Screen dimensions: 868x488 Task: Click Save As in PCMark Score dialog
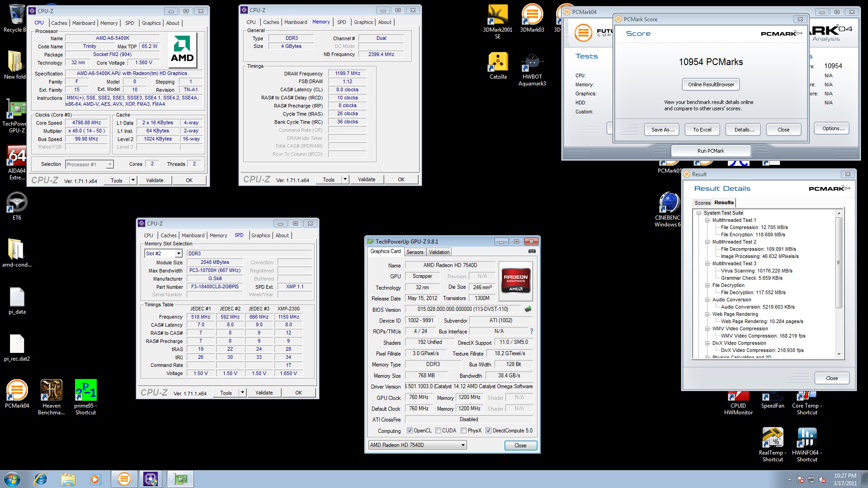coord(663,130)
